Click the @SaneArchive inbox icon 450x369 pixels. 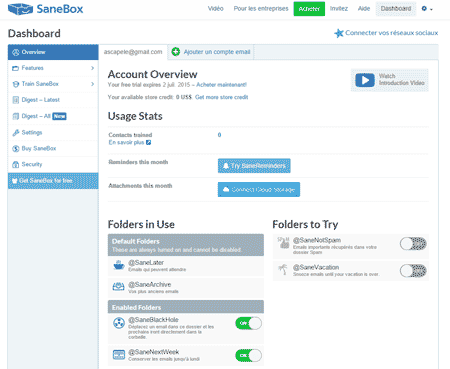(119, 287)
